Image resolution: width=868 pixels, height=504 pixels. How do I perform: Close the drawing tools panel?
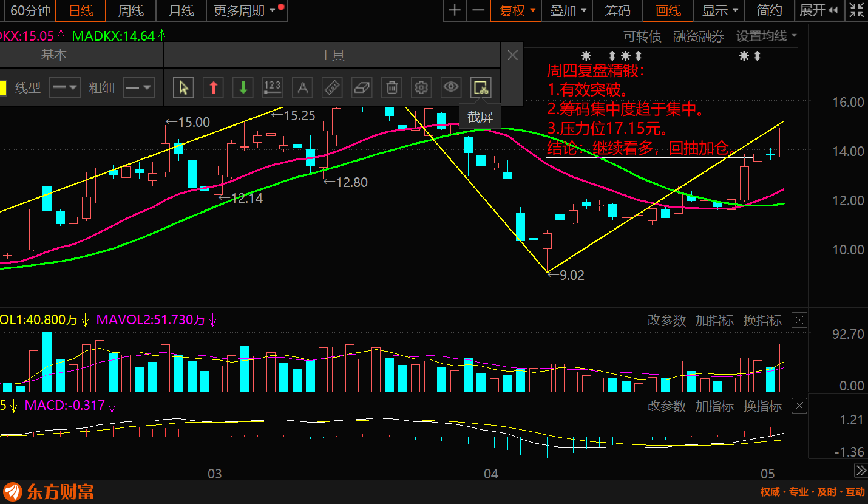pyautogui.click(x=512, y=55)
